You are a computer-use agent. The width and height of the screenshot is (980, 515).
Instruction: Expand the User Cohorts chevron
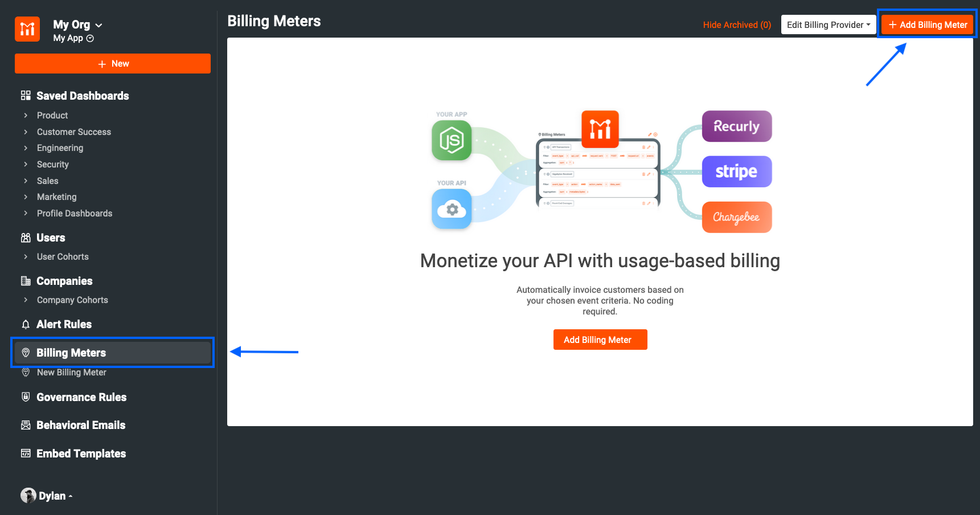[x=26, y=257]
